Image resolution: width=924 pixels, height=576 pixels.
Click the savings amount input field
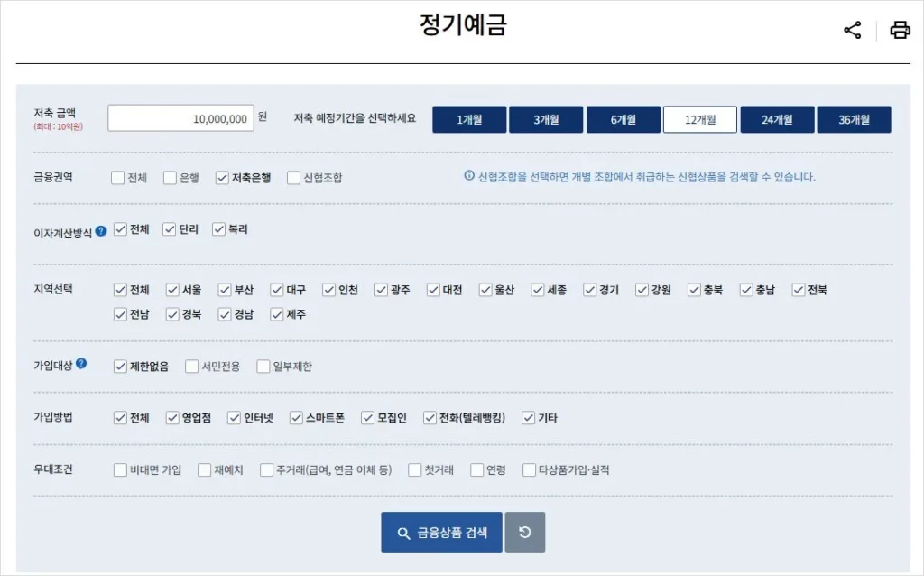point(180,117)
